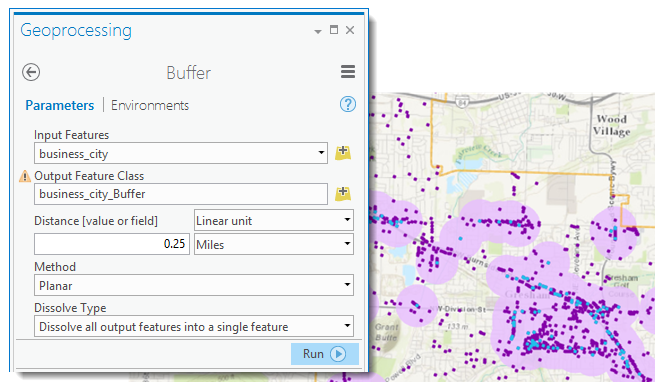Click the Output Feature Class text field

click(x=181, y=194)
